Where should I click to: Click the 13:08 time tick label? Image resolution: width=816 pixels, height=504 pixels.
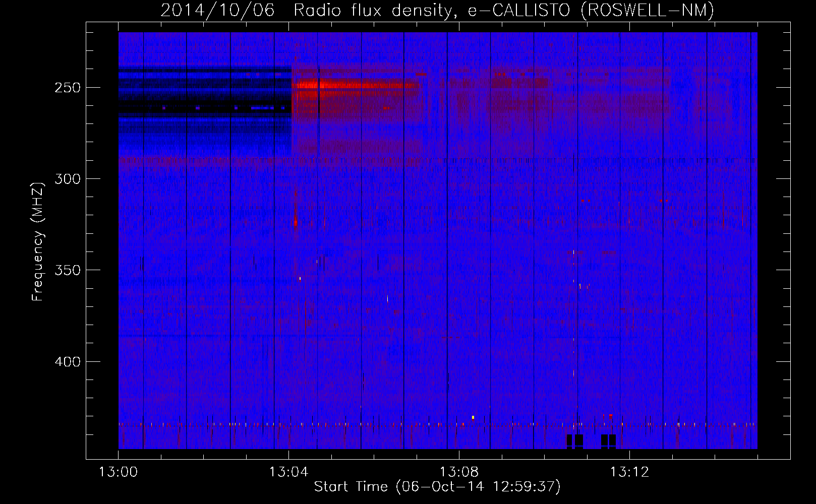[x=459, y=472]
